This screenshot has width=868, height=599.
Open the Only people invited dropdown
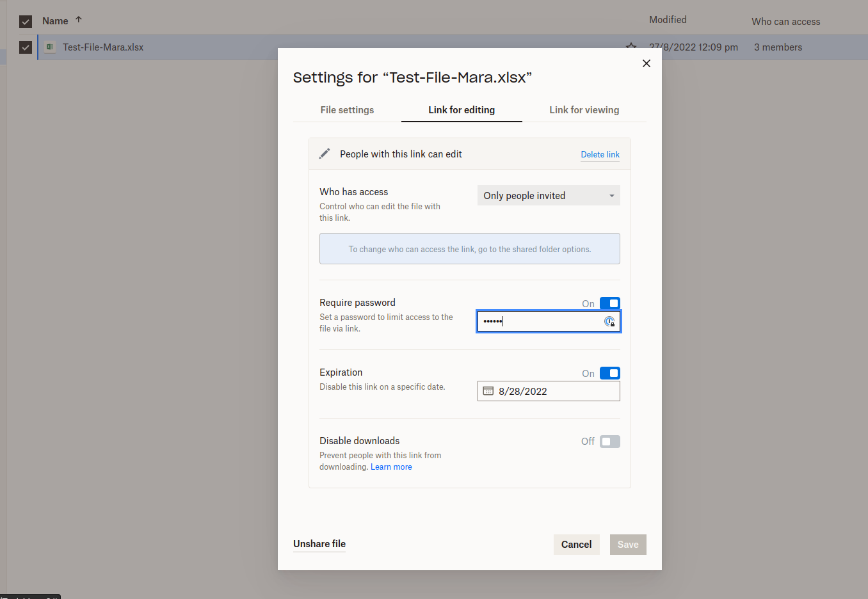point(549,196)
